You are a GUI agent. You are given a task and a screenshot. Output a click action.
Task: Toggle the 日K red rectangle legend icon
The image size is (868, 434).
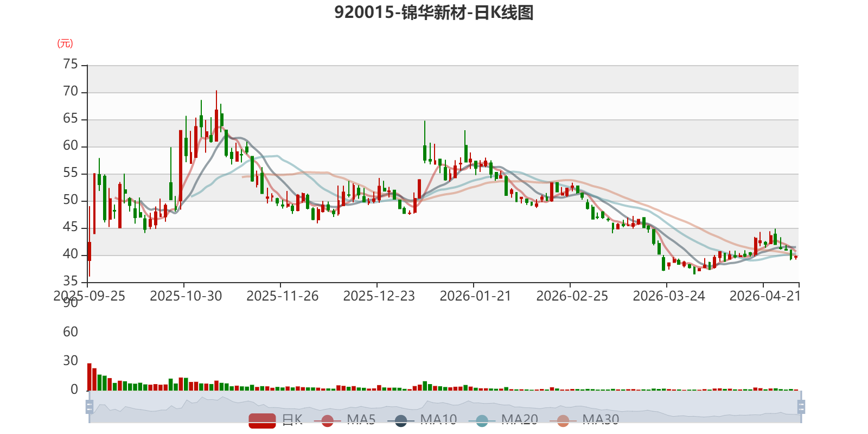pyautogui.click(x=262, y=420)
